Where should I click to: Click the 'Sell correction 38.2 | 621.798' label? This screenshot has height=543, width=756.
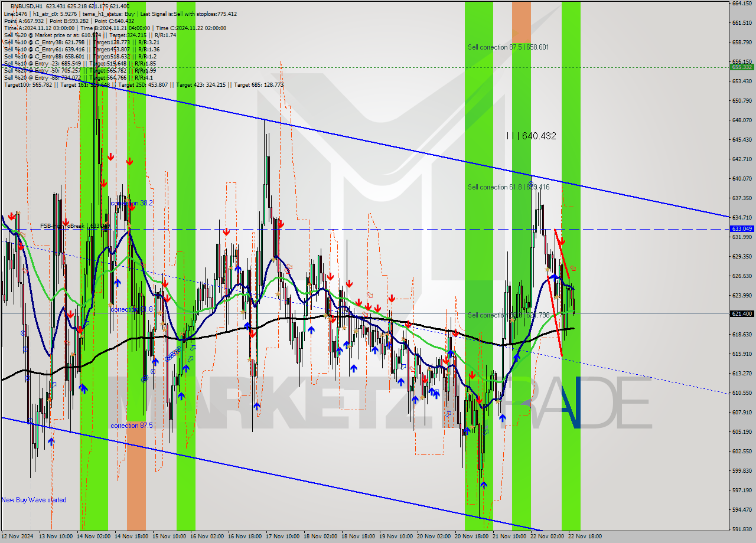pyautogui.click(x=509, y=315)
